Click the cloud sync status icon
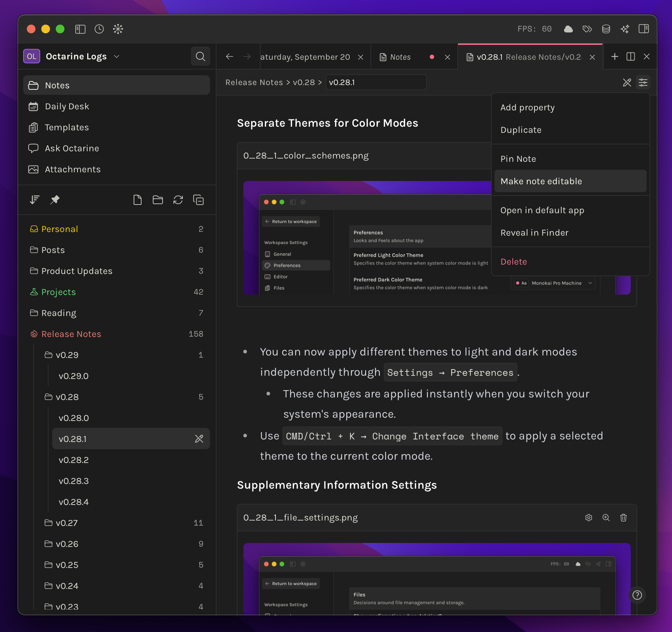The height and width of the screenshot is (632, 672). click(x=568, y=29)
